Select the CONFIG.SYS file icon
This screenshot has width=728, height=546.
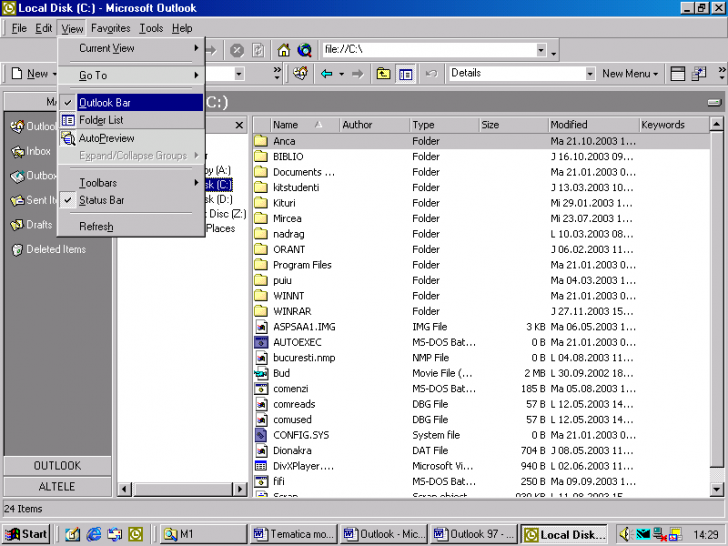(261, 435)
